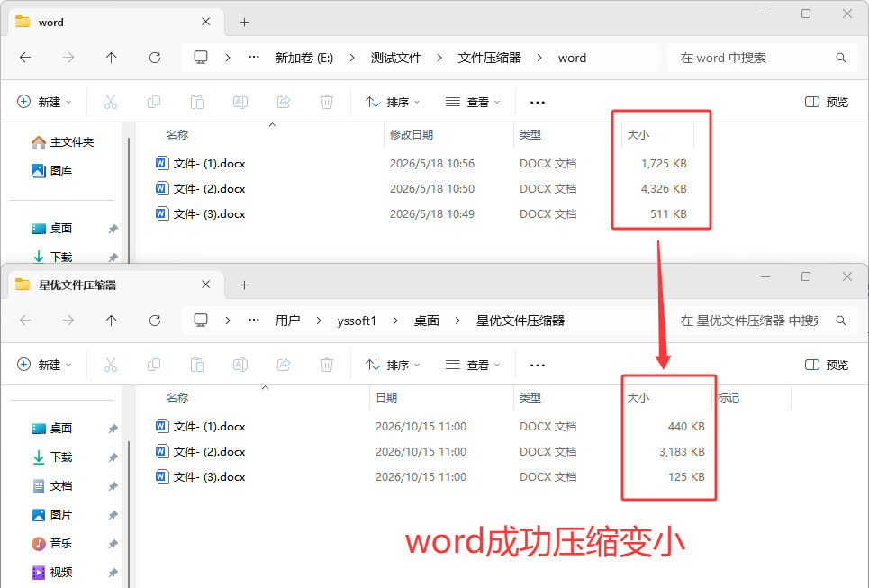This screenshot has width=869, height=588.
Task: Click Delete icon in 星优文件压缩器 window
Action: [x=327, y=365]
